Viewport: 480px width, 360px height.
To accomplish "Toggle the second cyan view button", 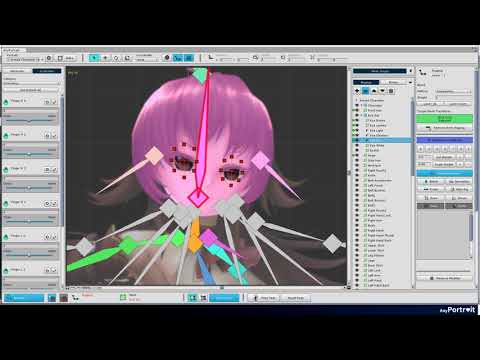I will tap(189, 58).
